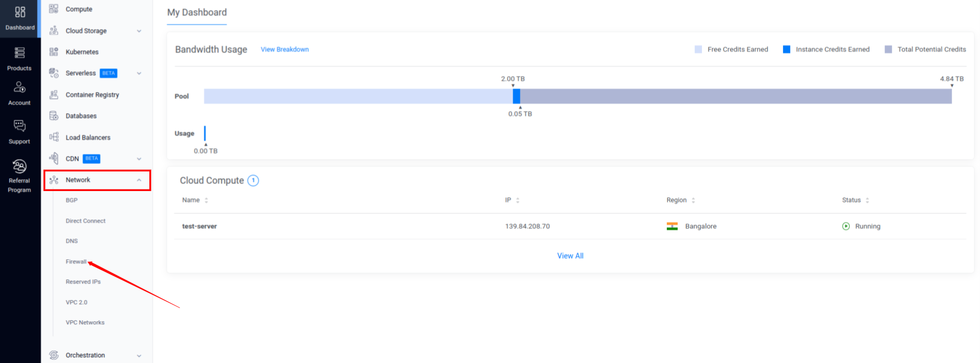980x363 pixels.
Task: Open the Compute section icon
Action: pos(53,8)
